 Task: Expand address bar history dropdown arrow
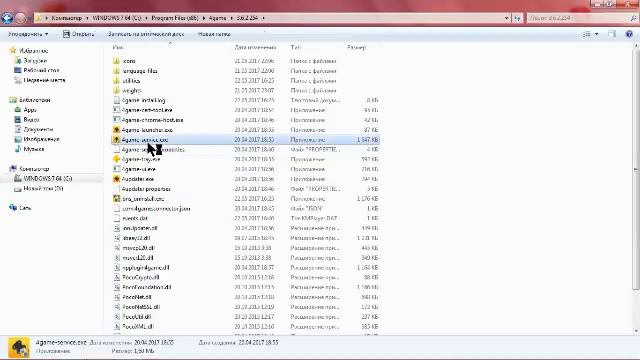point(507,18)
